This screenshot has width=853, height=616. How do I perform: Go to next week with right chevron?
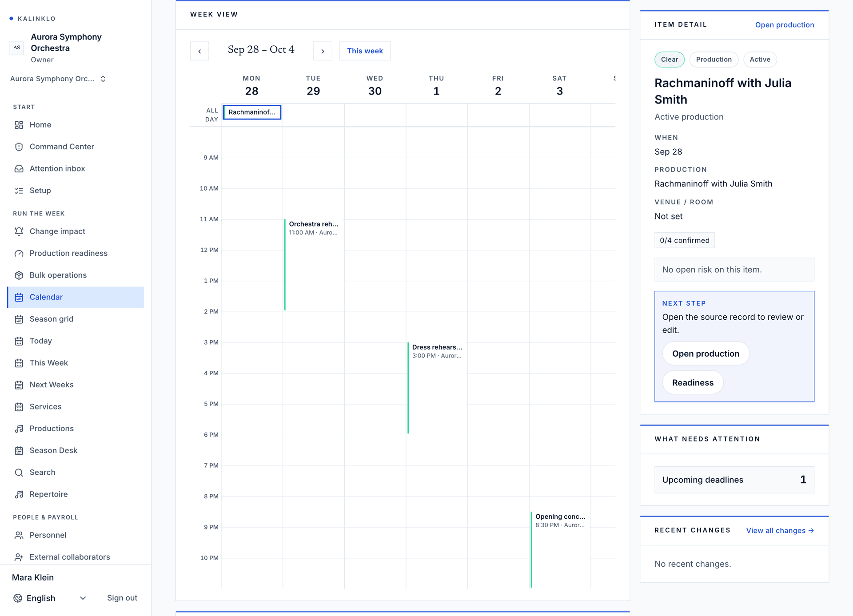click(323, 51)
